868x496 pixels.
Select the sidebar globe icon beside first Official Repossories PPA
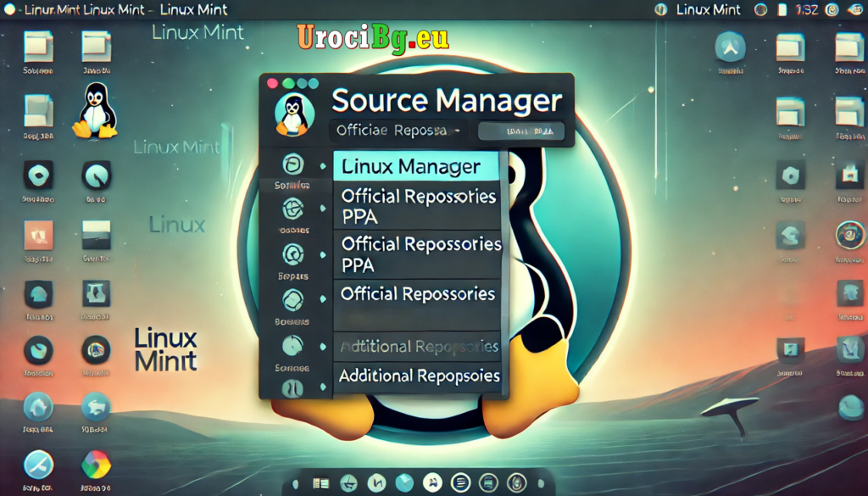click(x=292, y=209)
